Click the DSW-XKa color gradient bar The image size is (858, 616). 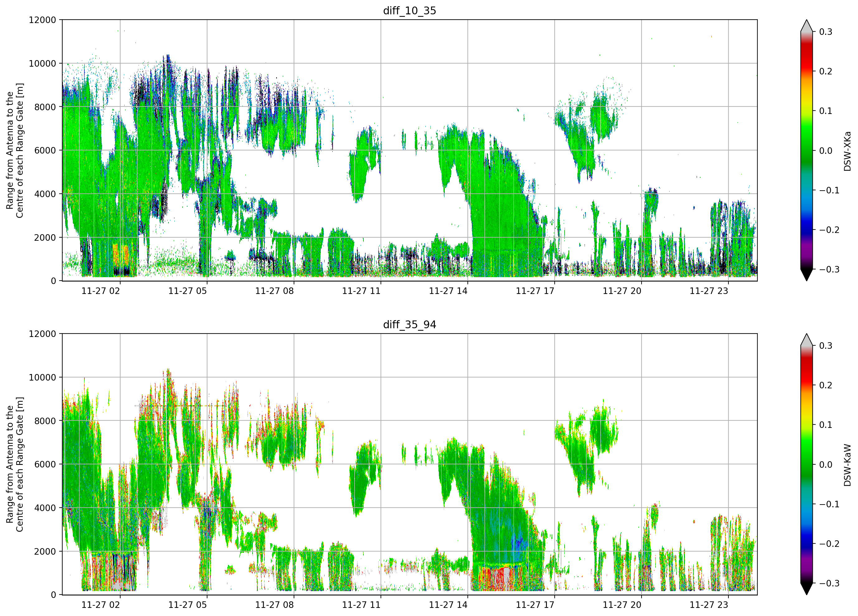807,150
